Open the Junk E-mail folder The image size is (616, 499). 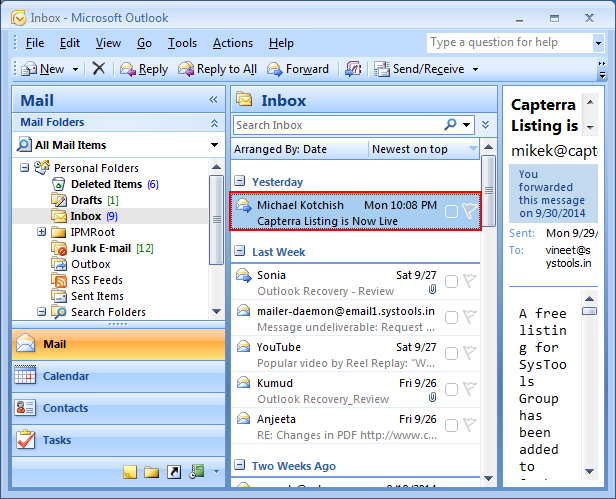[103, 248]
